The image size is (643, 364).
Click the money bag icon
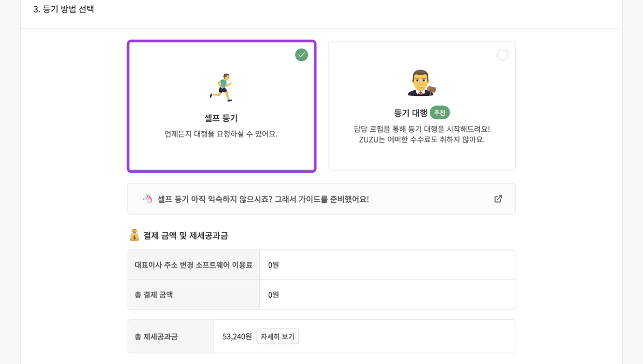[x=134, y=235]
